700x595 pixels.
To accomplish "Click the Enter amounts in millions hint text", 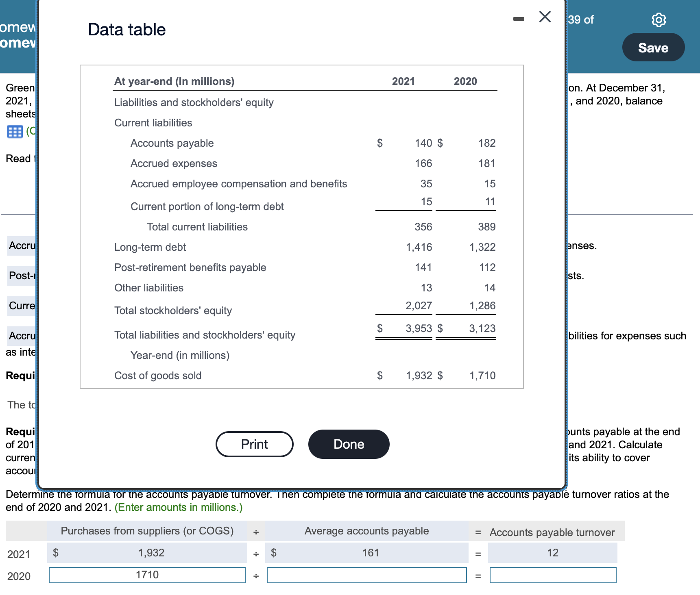I will pyautogui.click(x=178, y=507).
